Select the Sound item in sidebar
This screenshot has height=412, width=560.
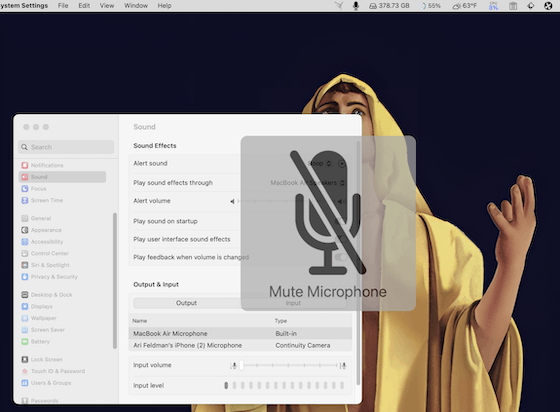(x=62, y=177)
